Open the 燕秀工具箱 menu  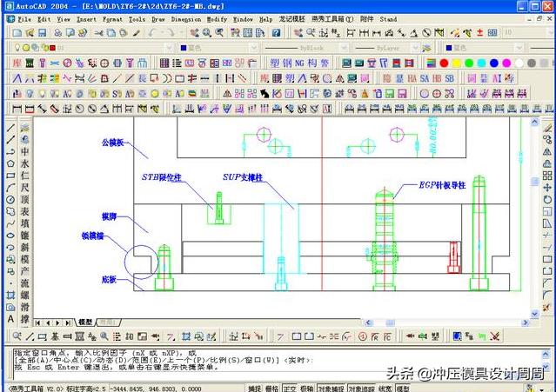332,19
